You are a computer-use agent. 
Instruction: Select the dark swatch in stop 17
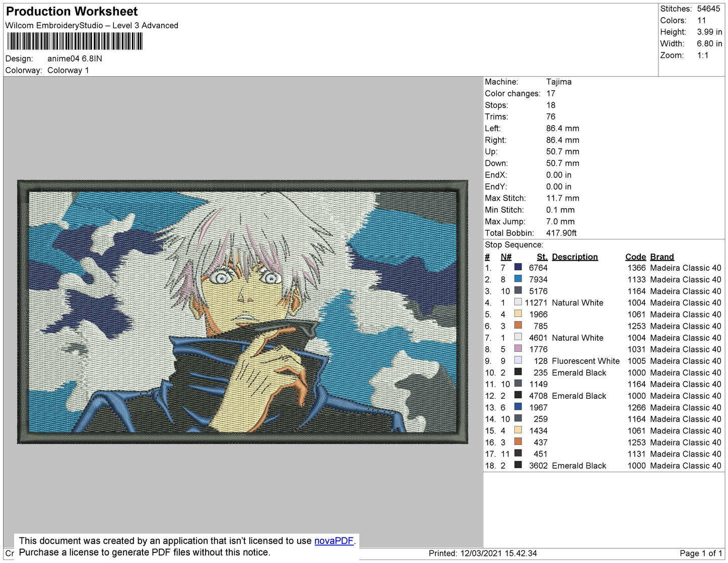click(x=518, y=453)
